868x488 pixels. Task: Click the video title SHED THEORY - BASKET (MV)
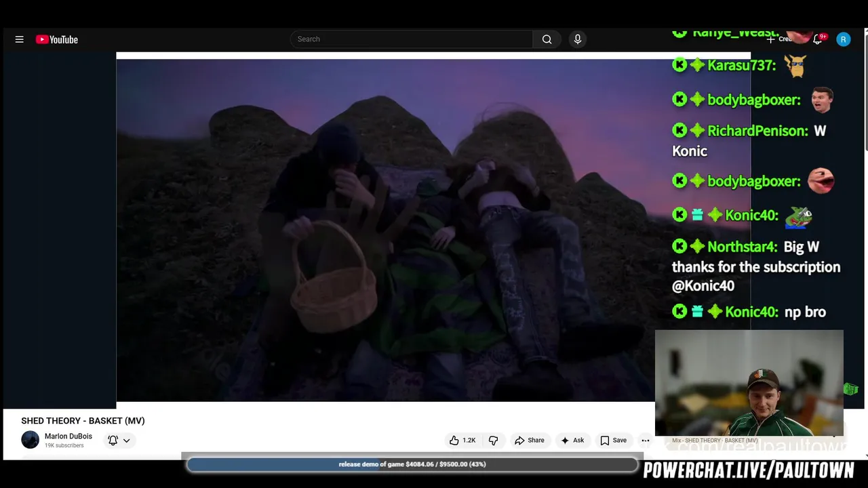click(83, 421)
